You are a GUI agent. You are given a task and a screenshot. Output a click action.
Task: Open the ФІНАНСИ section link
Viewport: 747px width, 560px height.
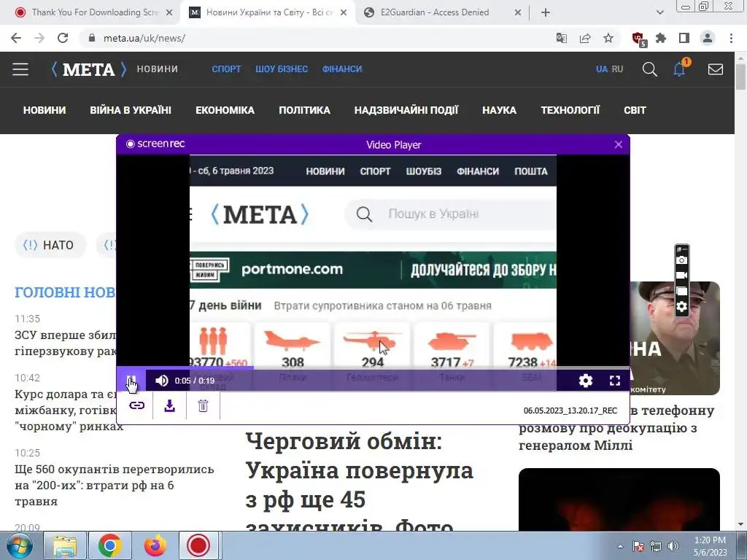pyautogui.click(x=342, y=69)
